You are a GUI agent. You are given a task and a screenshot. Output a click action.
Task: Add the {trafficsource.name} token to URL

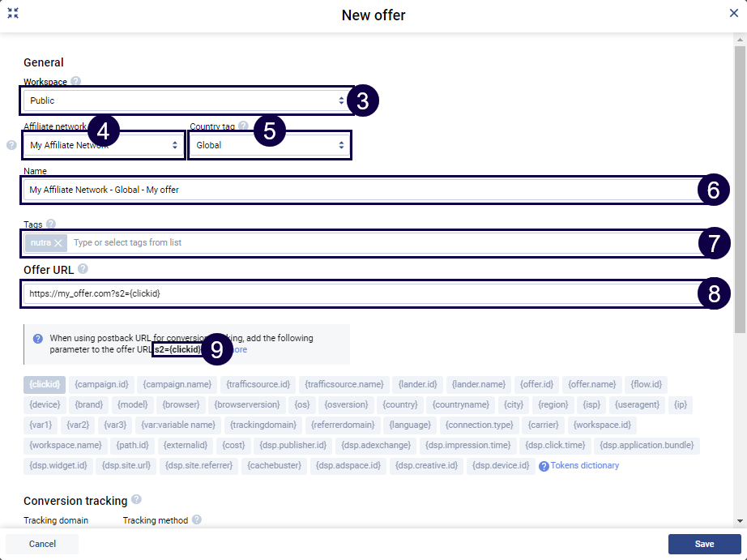point(344,384)
